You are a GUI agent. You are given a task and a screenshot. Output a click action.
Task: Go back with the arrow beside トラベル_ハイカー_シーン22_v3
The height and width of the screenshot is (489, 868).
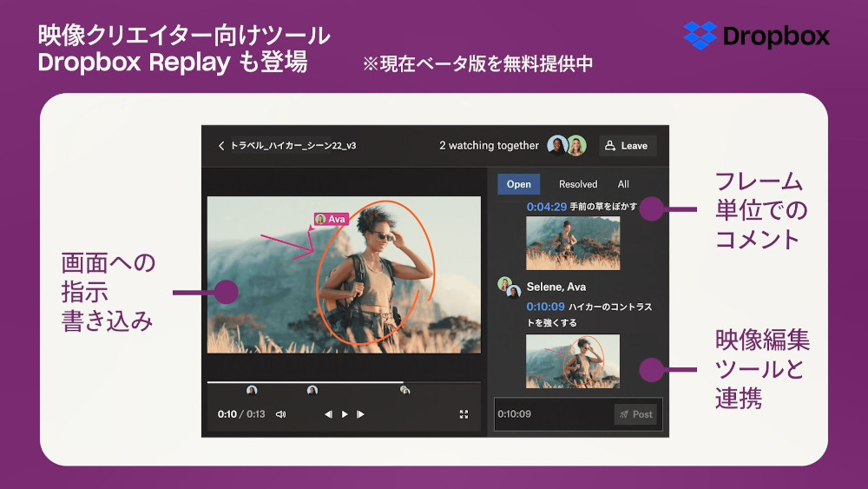(221, 146)
